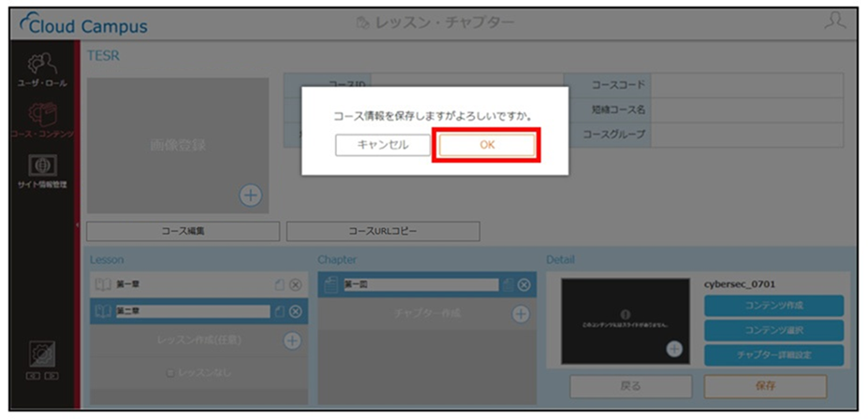The width and height of the screenshot is (868, 419).
Task: Delete the 第一回 chapter with X icon
Action: pyautogui.click(x=523, y=284)
